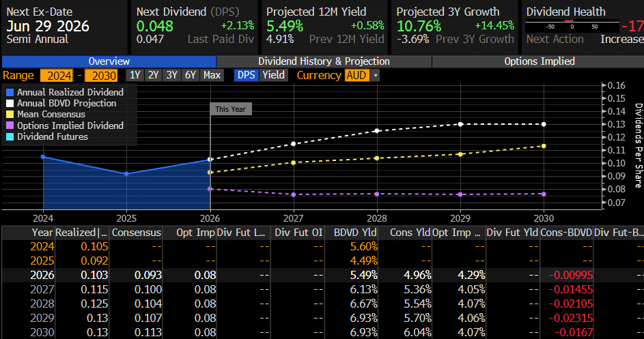Set range to 1Y
The image size is (644, 339).
point(135,75)
